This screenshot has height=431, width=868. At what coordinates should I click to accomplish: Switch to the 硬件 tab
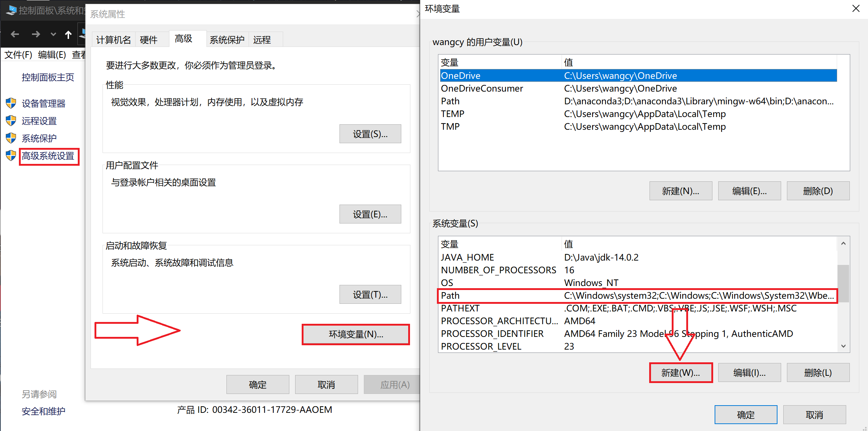point(149,40)
